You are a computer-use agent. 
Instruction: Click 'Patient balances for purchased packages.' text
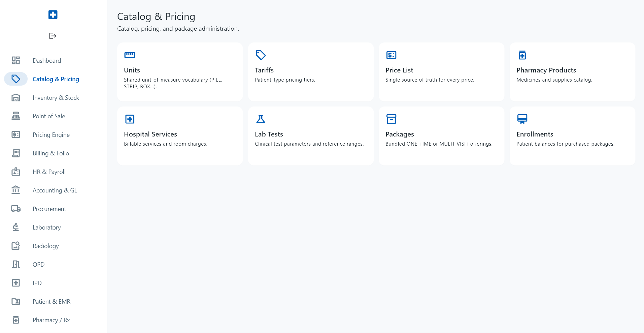coord(566,144)
